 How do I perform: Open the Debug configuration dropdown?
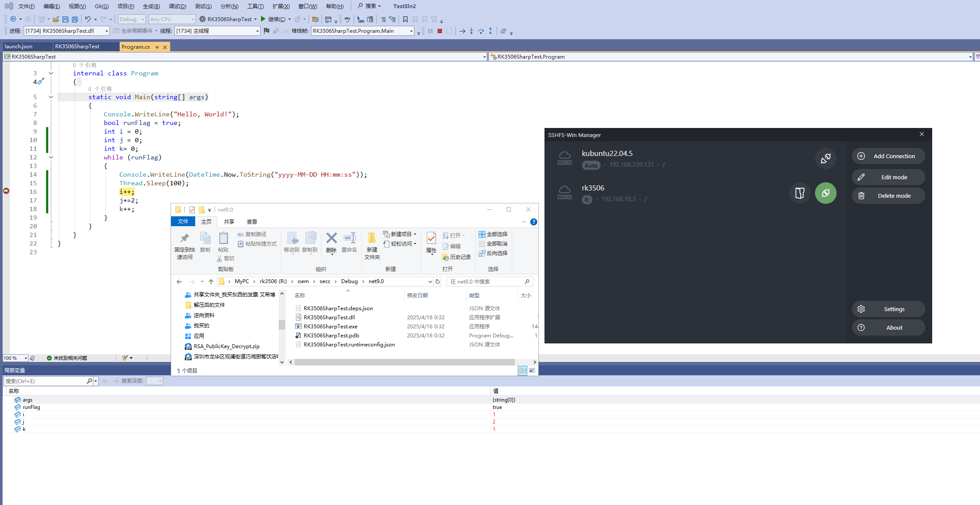[132, 19]
